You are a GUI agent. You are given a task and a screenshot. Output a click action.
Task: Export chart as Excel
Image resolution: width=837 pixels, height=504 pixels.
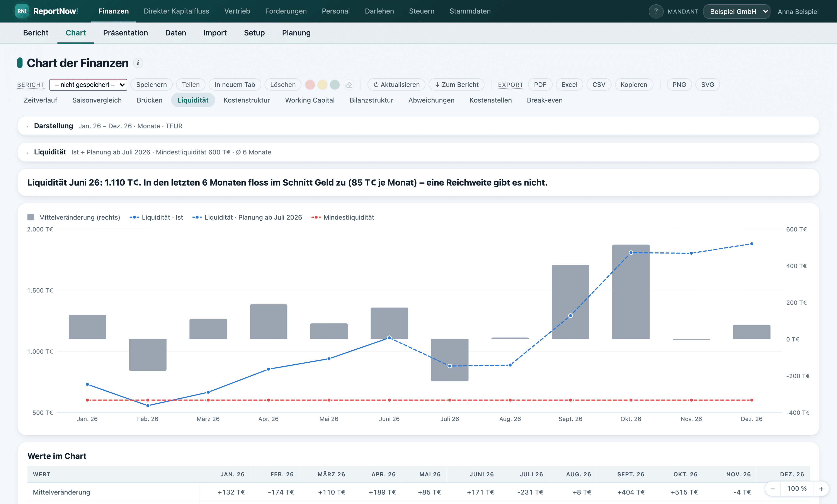(x=569, y=85)
